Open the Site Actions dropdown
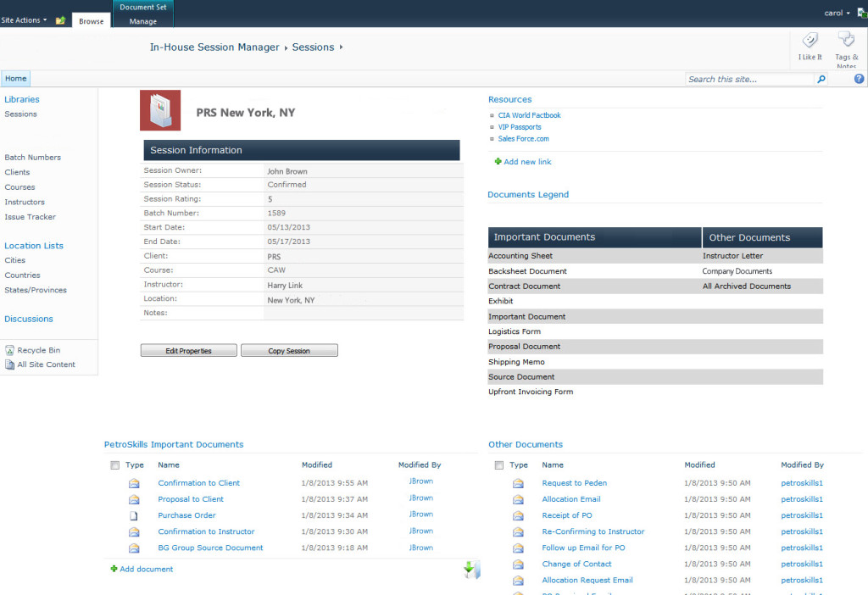Image resolution: width=868 pixels, height=595 pixels. pos(24,20)
